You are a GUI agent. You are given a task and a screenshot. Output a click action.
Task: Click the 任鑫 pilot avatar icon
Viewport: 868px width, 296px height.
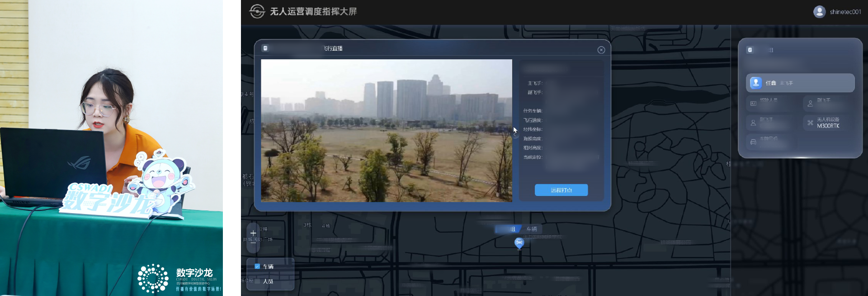pyautogui.click(x=756, y=83)
